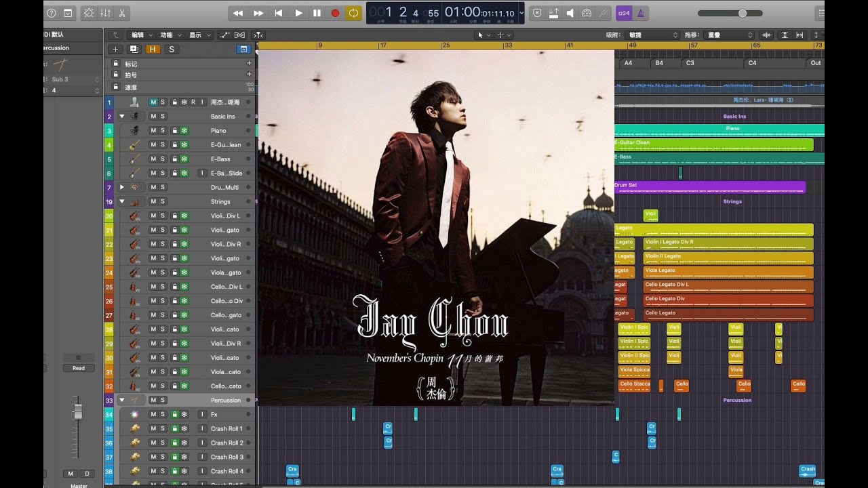Viewport: 868px width, 488px height.
Task: Open the Quick Help question mark button
Action: 51,13
